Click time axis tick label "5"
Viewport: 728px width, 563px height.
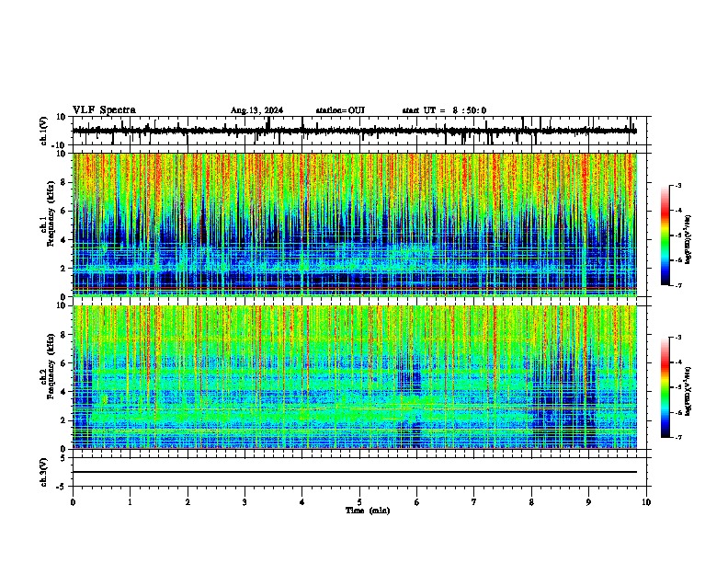coord(359,502)
